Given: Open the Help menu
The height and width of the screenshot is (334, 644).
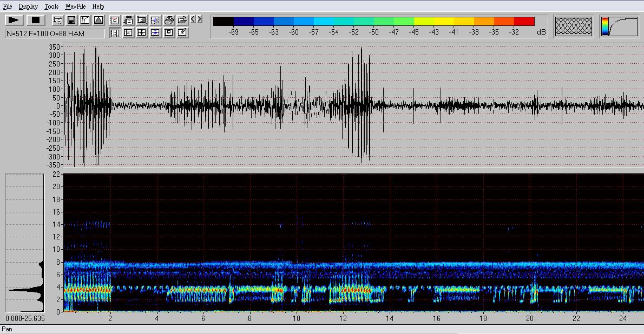Looking at the screenshot, I should (98, 6).
